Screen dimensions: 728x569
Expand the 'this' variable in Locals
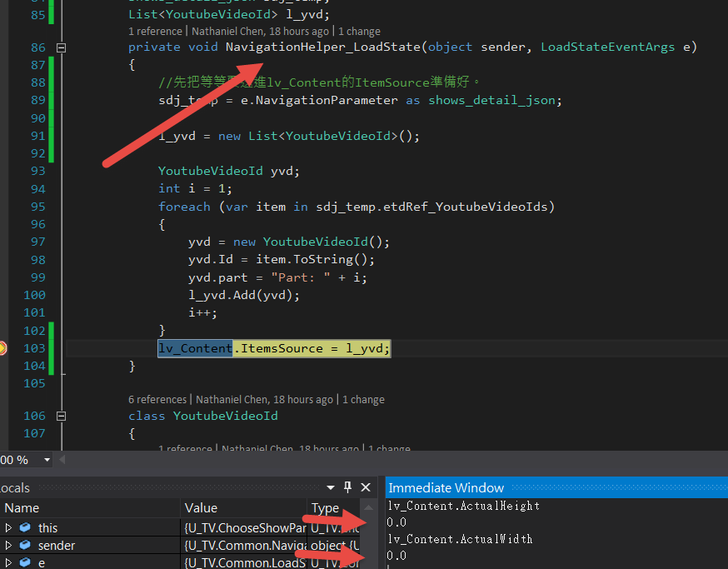pos(8,527)
